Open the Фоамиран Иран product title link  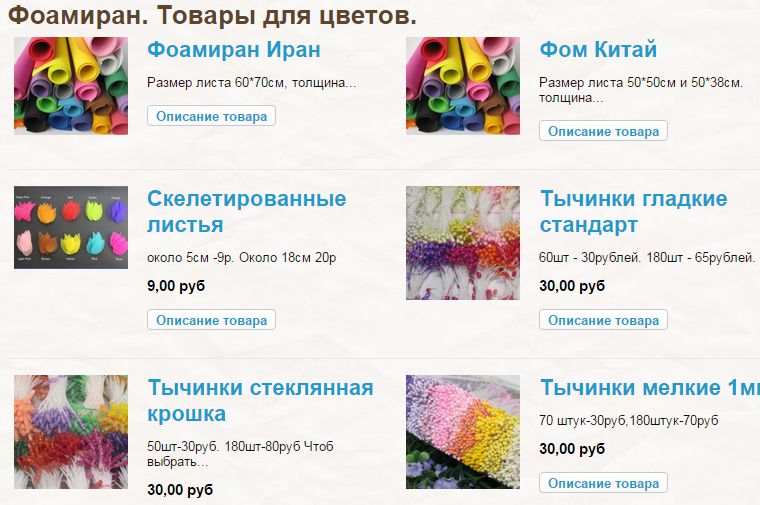pos(234,49)
